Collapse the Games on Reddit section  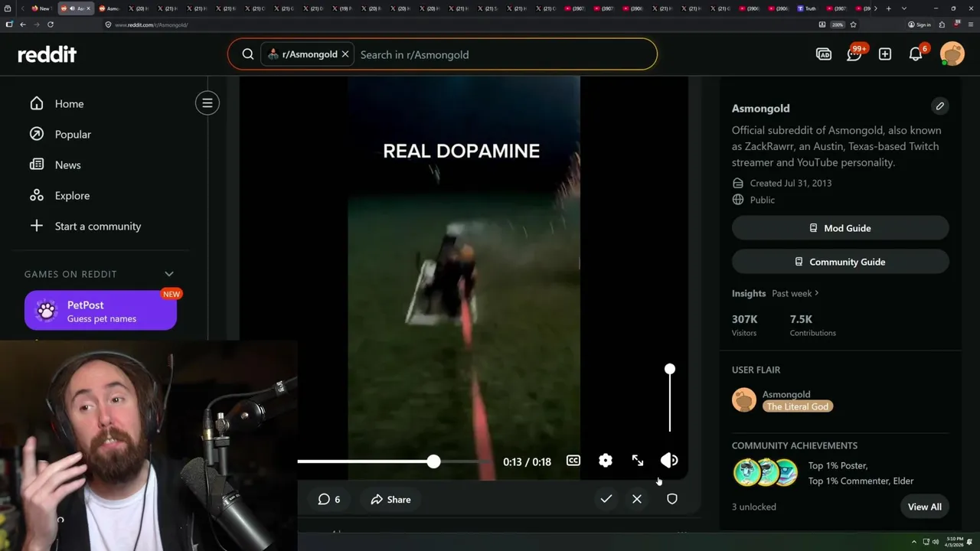click(169, 274)
